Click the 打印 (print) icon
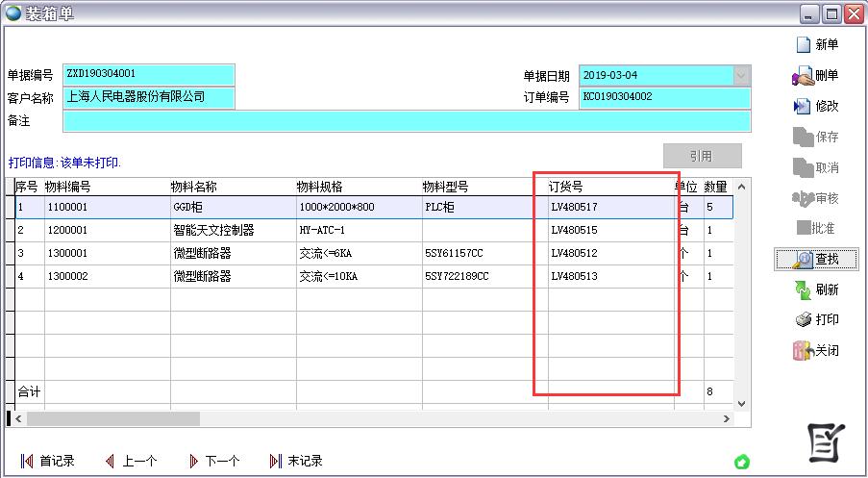The width and height of the screenshot is (868, 478). (802, 320)
